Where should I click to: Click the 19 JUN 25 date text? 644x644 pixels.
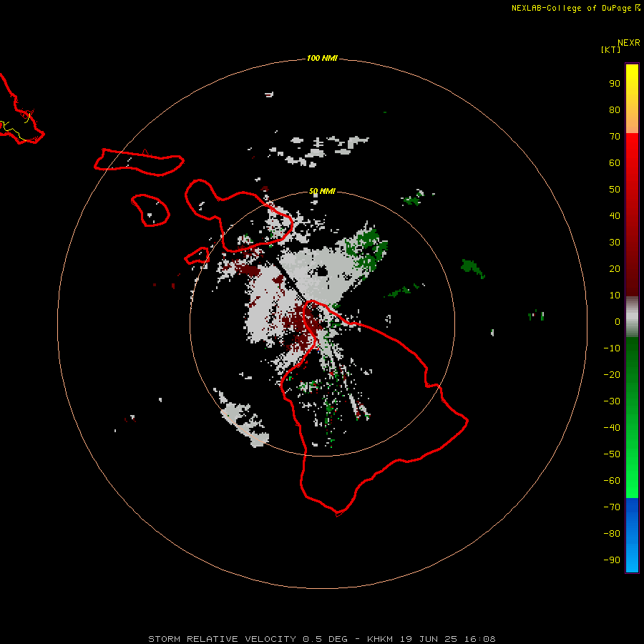point(429,639)
